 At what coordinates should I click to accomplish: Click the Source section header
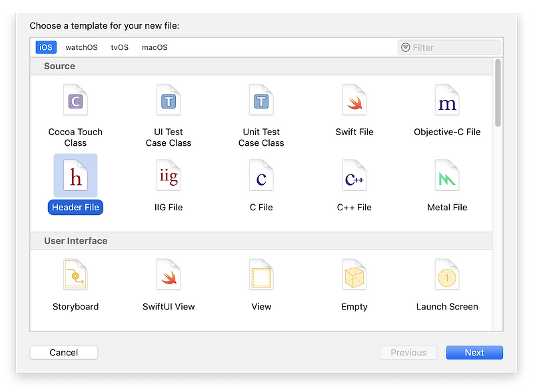tap(261, 67)
